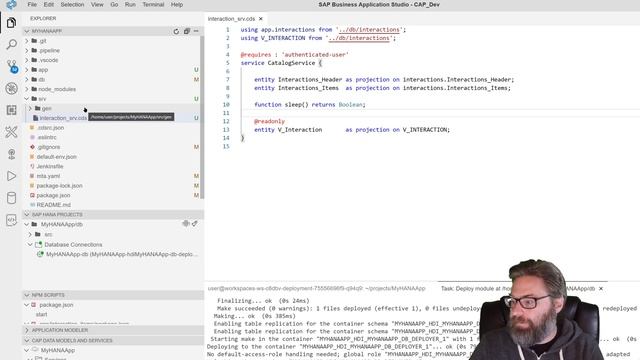Open the .gitignore file

[48, 147]
